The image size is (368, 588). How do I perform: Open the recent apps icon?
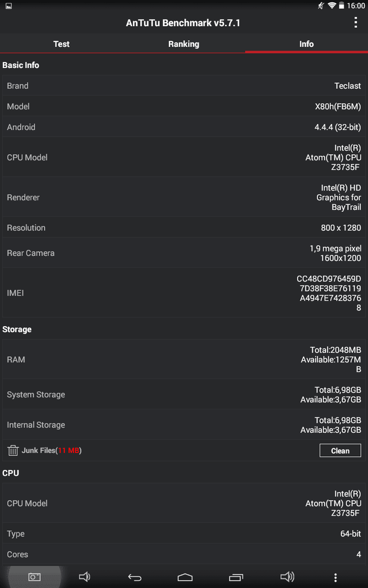[x=236, y=577]
